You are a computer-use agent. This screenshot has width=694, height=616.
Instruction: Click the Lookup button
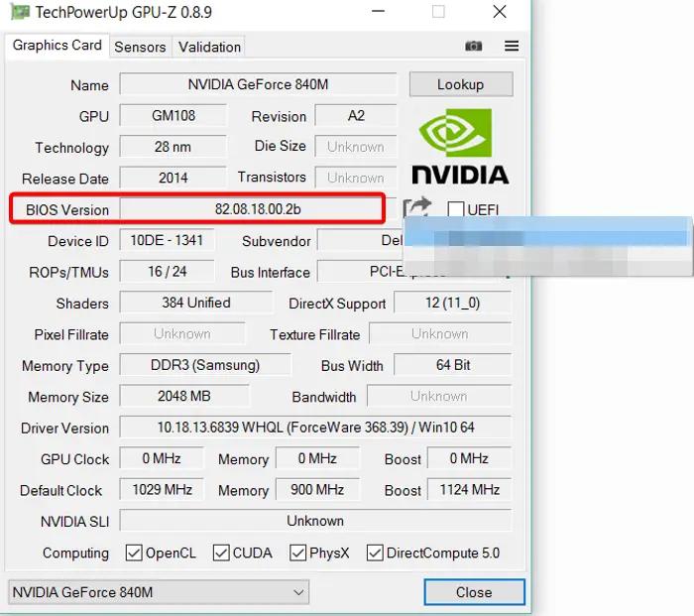[461, 84]
